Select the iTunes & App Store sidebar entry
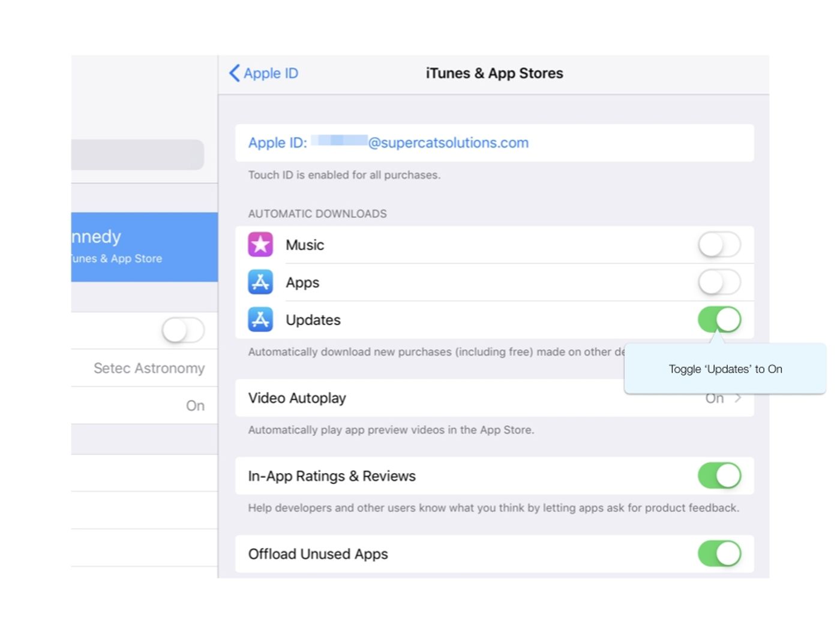This screenshot has height=629, width=840. [144, 247]
